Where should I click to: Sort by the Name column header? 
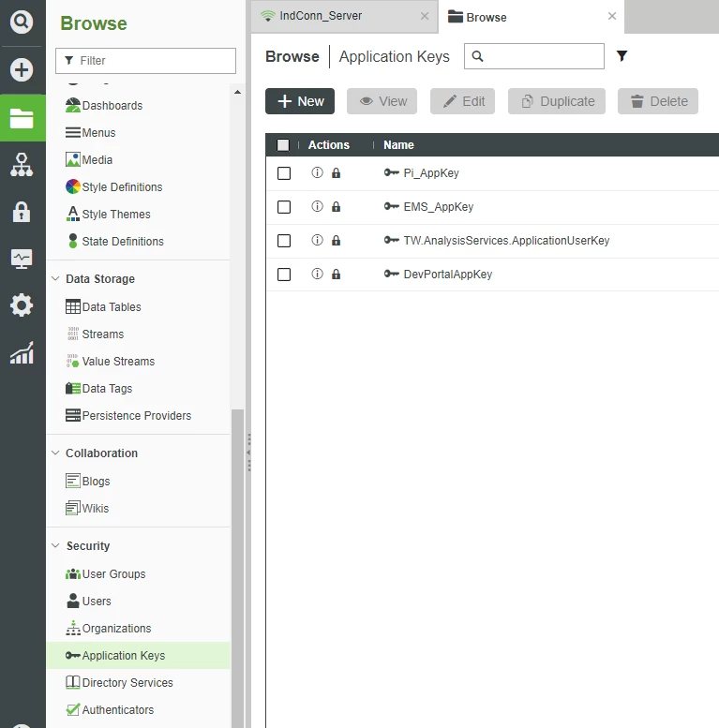(x=398, y=145)
